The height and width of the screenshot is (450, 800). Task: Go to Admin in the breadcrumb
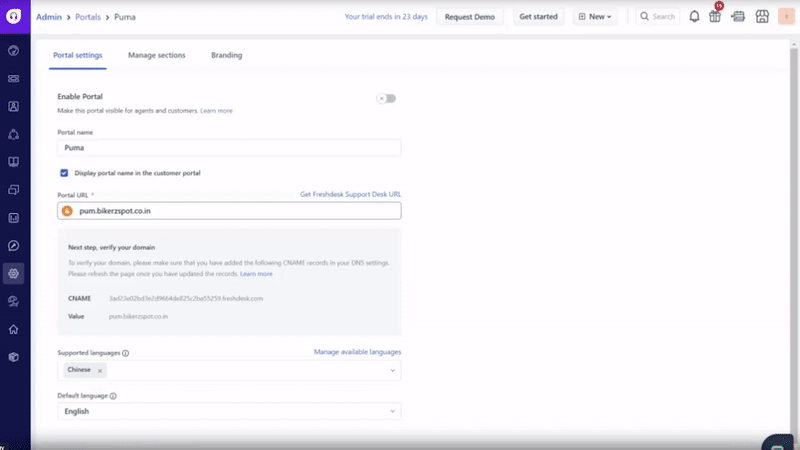tap(49, 17)
